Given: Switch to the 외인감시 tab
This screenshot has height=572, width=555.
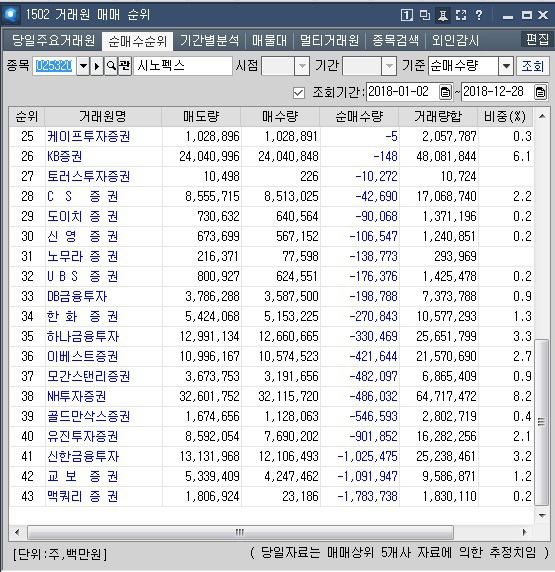Looking at the screenshot, I should point(455,40).
